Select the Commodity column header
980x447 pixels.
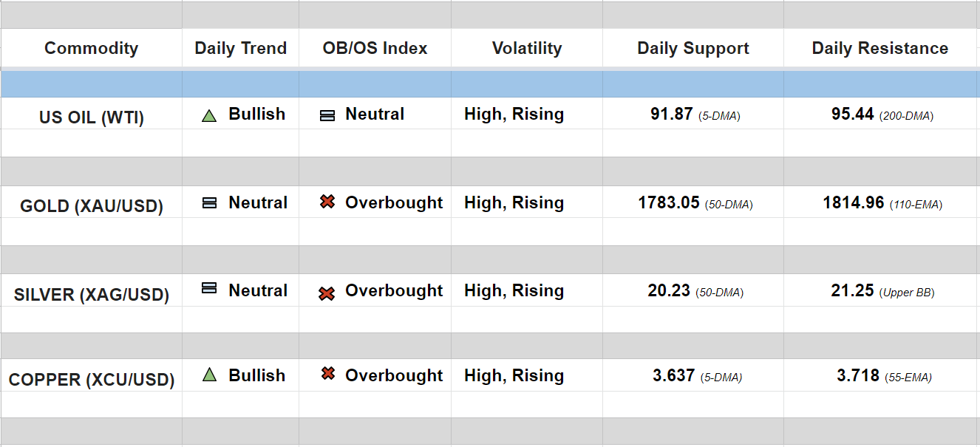[91, 49]
